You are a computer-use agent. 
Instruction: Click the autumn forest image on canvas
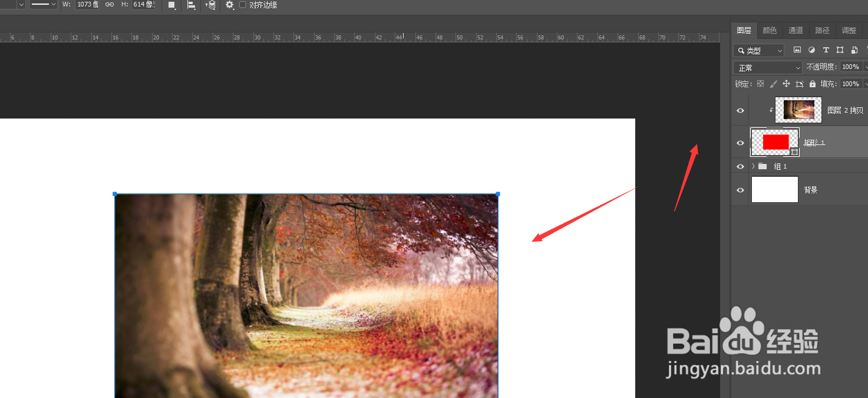[306, 296]
